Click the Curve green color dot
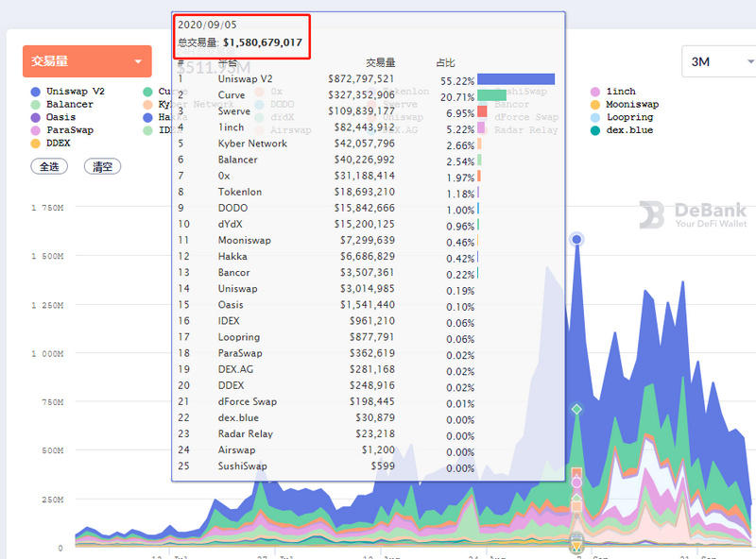Image resolution: width=756 pixels, height=559 pixels. [x=147, y=92]
